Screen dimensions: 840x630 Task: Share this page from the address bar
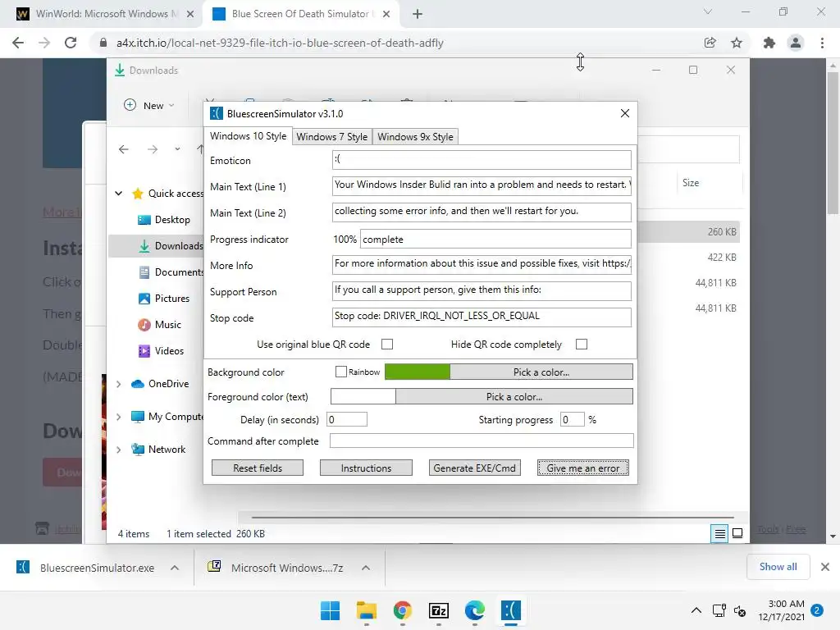(710, 43)
